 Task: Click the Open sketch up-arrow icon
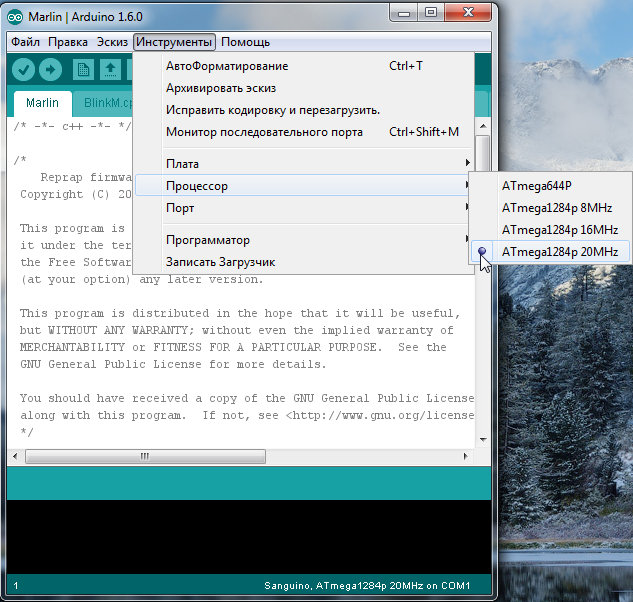coord(110,69)
